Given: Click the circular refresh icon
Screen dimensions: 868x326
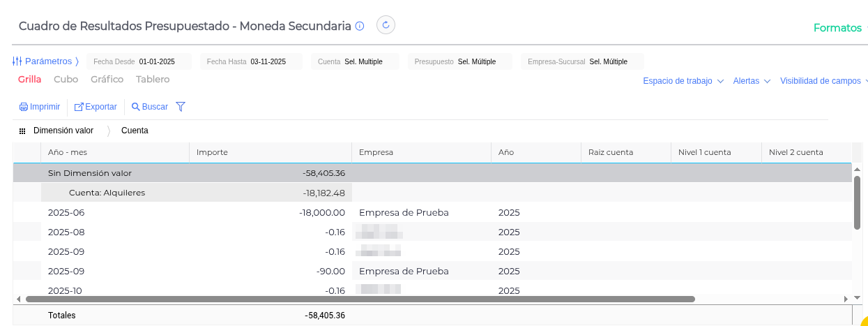Looking at the screenshot, I should pyautogui.click(x=386, y=25).
